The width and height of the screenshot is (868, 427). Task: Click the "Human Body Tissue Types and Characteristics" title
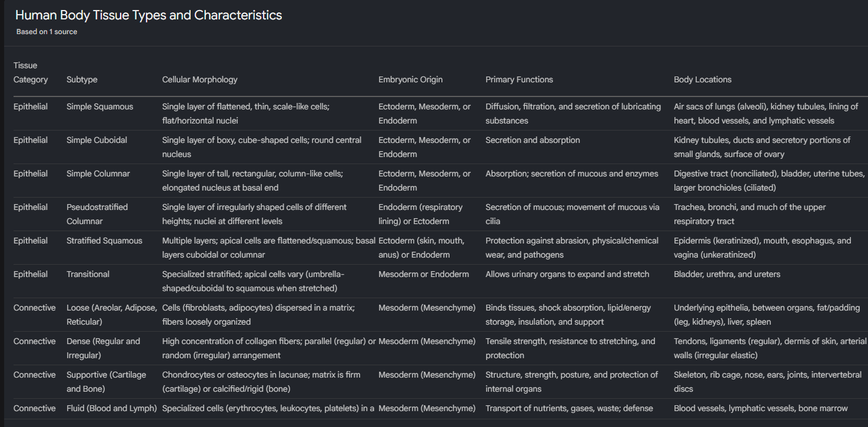pos(148,15)
